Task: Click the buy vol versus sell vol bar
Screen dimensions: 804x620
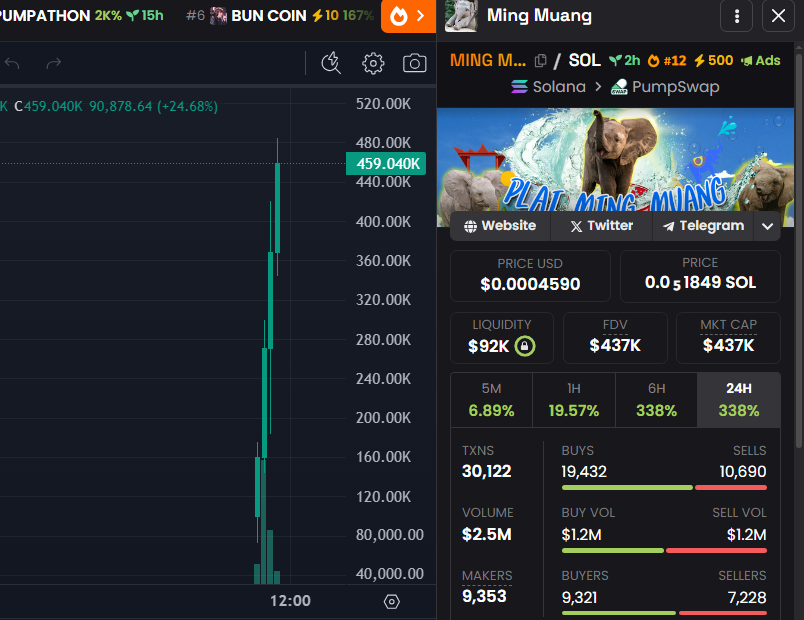Action: click(x=664, y=550)
